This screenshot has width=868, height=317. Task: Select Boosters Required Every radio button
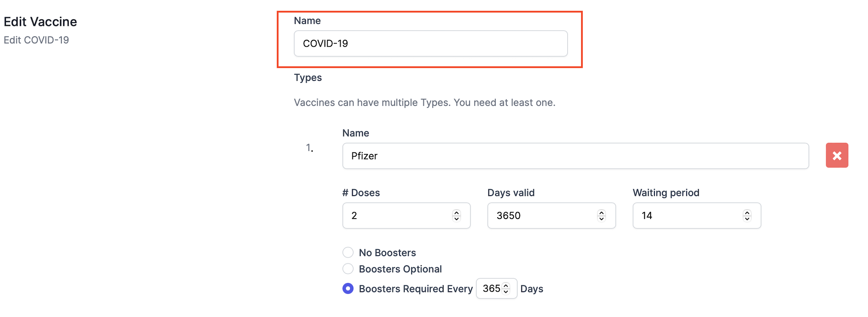click(348, 288)
